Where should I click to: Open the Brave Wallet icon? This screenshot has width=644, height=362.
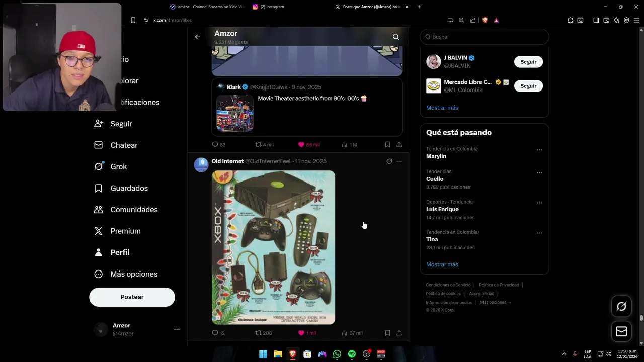pos(606,20)
